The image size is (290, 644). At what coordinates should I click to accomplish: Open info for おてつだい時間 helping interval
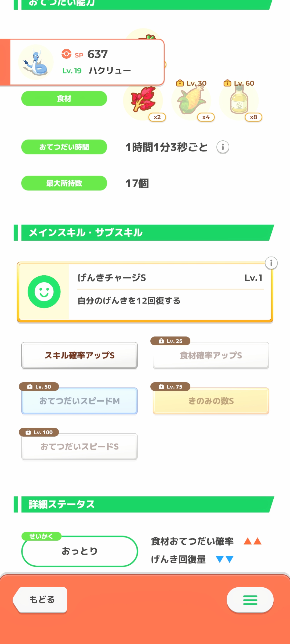(223, 147)
